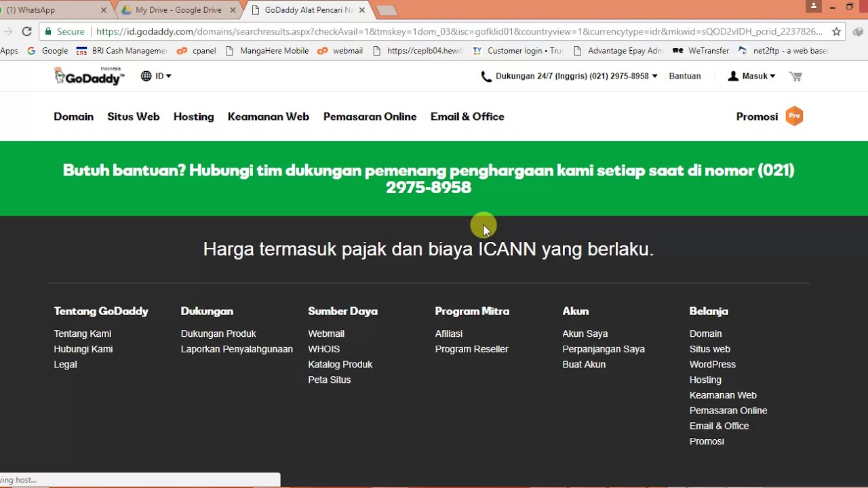Click the browser address bar URL

(x=459, y=31)
